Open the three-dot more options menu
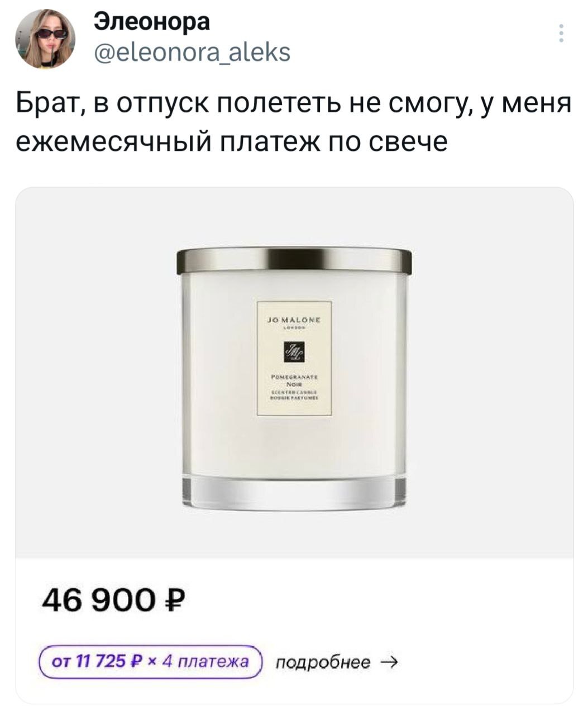The width and height of the screenshot is (588, 715). coord(561,33)
